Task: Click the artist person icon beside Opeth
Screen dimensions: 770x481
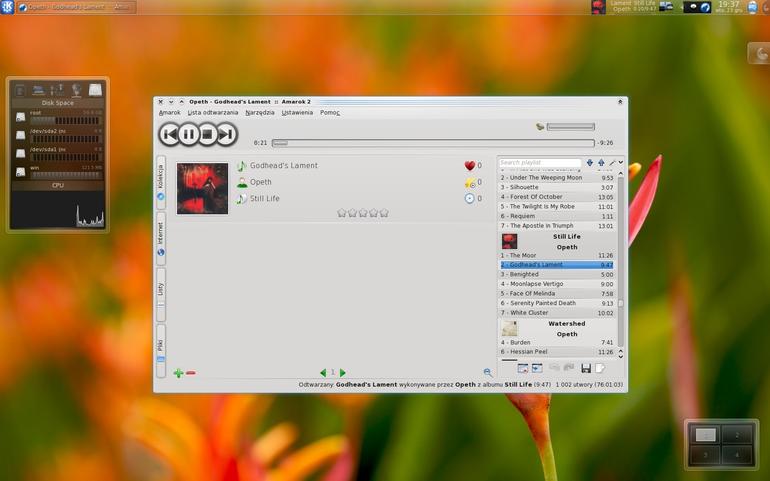Action: 242,182
